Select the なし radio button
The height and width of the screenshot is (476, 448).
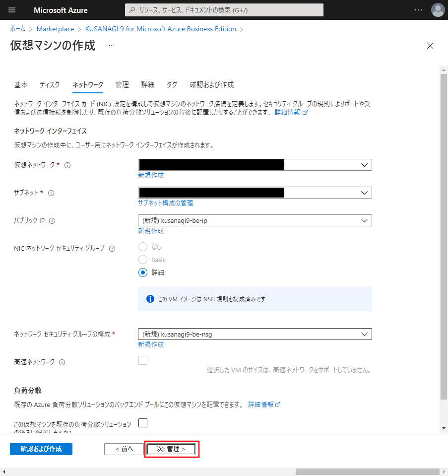coord(143,247)
